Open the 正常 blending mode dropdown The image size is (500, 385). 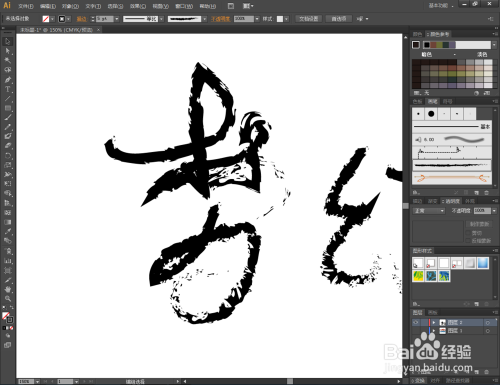tap(429, 211)
